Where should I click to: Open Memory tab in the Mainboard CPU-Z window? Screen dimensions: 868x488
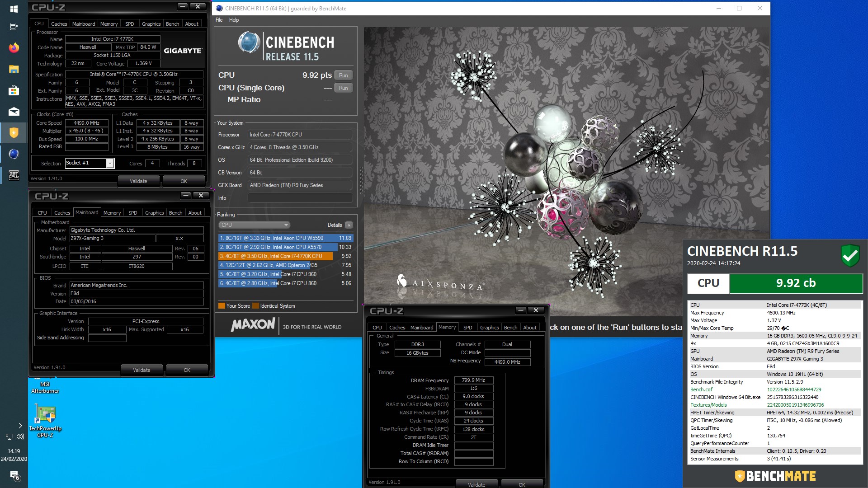pyautogui.click(x=112, y=213)
